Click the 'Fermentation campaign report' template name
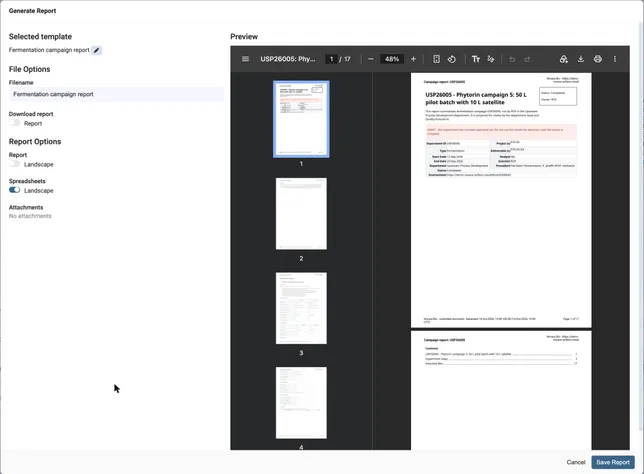This screenshot has width=644, height=474. [x=49, y=50]
